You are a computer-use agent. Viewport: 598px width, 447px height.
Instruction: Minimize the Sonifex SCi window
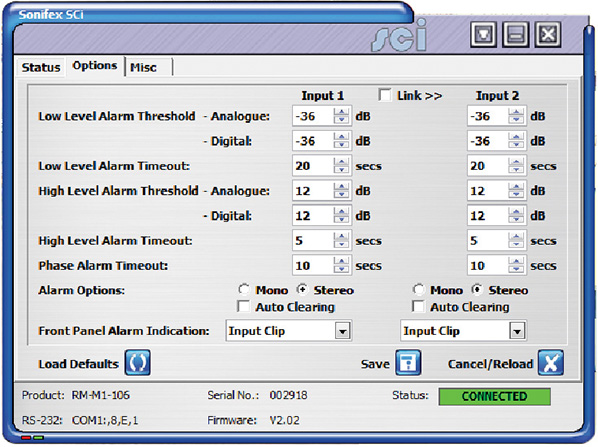pos(516,35)
